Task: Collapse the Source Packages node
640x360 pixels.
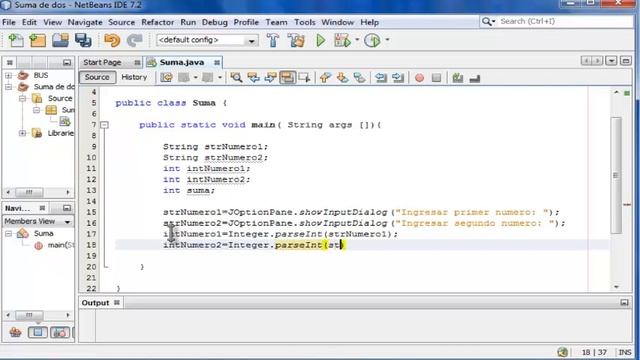Action: [x=22, y=98]
